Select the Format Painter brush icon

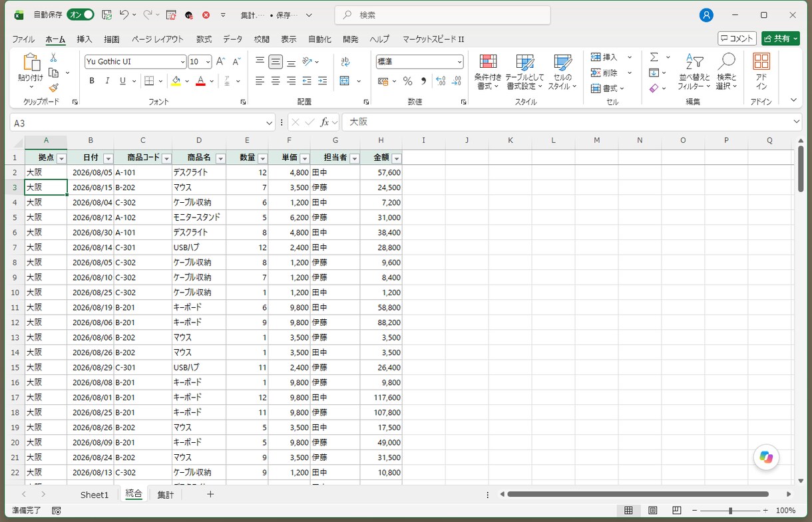pos(53,87)
